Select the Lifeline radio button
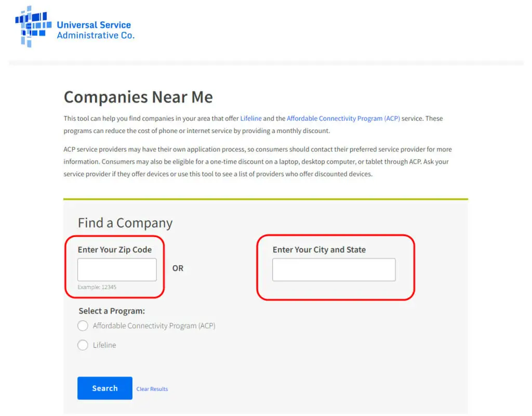This screenshot has height=416, width=532. [83, 345]
